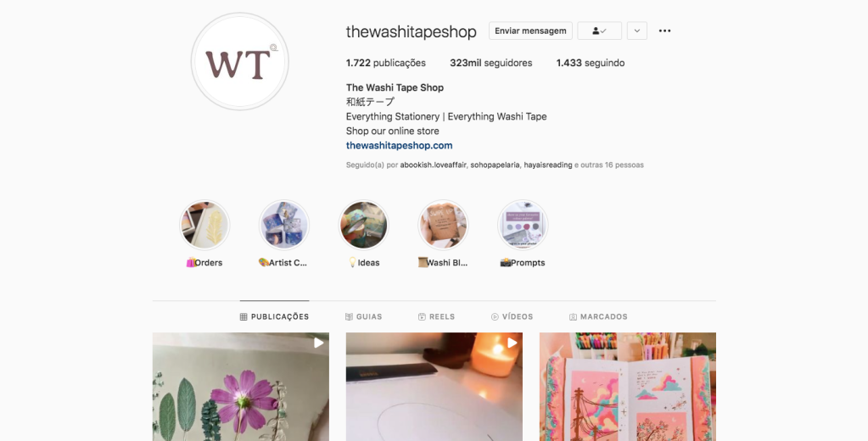This screenshot has height=441, width=868.
Task: Open the three-dots options menu
Action: (x=664, y=31)
